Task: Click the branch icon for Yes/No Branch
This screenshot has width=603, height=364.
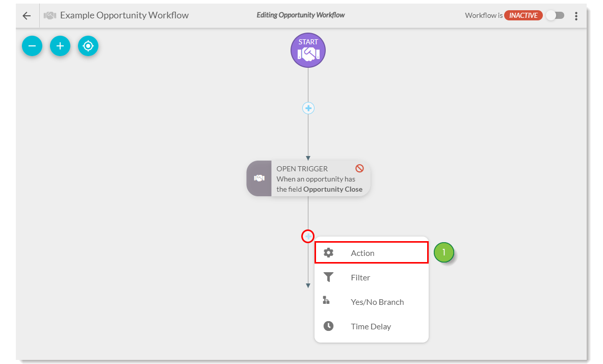Action: coord(326,300)
